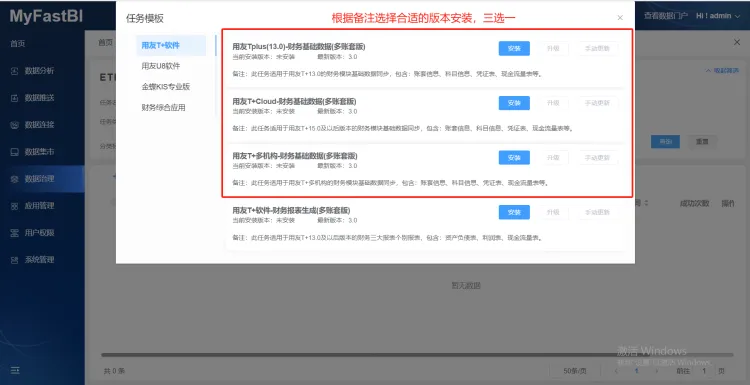The image size is (750, 385).
Task: Click 手动更新 for 用友Tplus(13.0) template
Action: click(597, 48)
